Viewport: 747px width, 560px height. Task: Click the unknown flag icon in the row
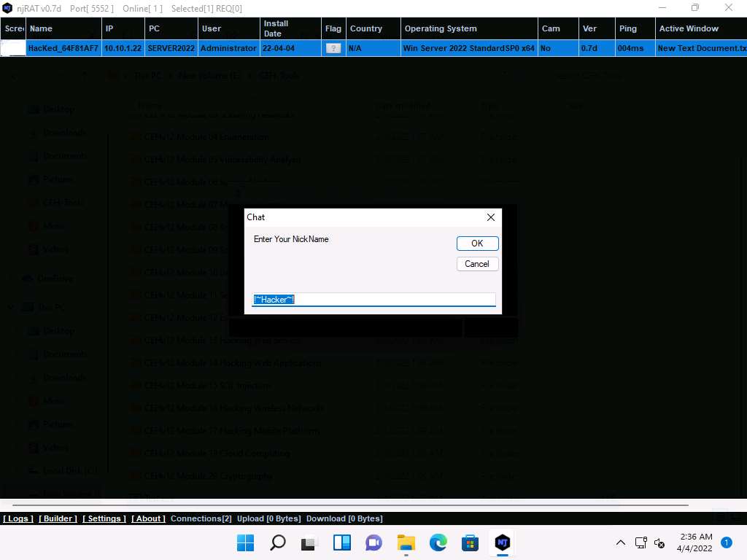pyautogui.click(x=333, y=48)
